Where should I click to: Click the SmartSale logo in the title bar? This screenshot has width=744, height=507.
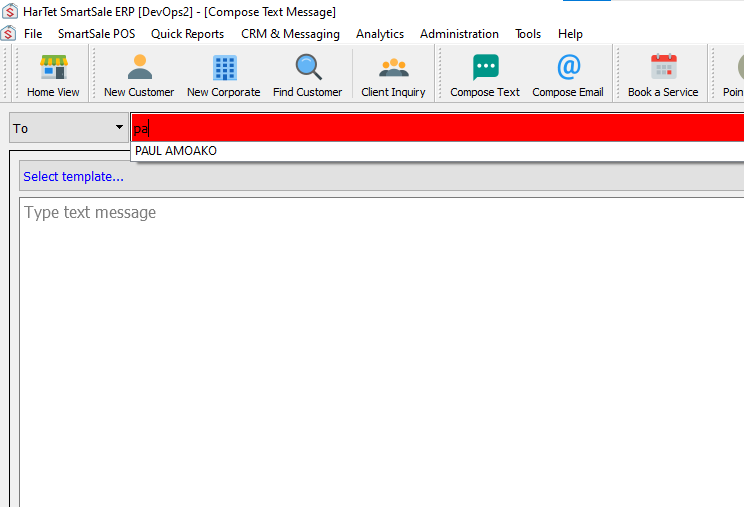click(10, 11)
